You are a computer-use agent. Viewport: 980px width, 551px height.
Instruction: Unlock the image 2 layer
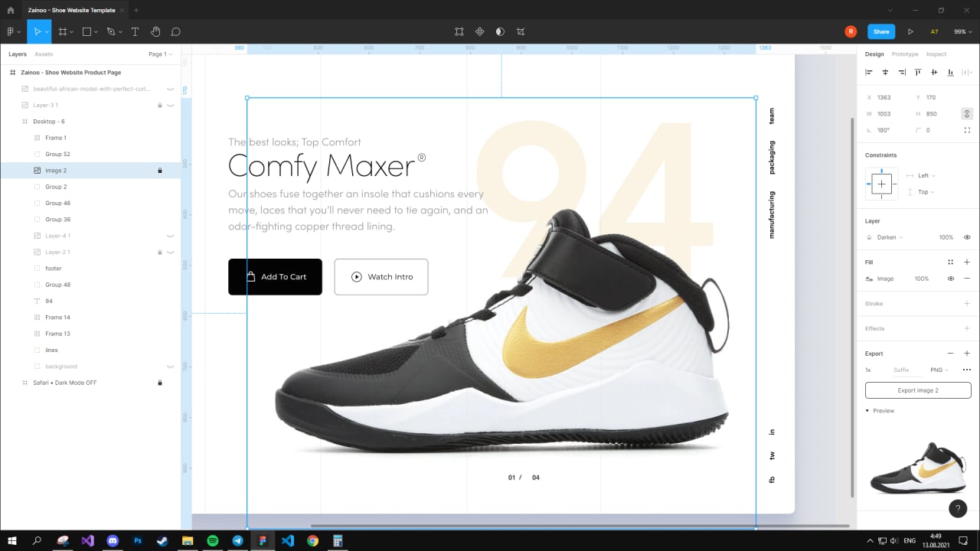click(159, 171)
